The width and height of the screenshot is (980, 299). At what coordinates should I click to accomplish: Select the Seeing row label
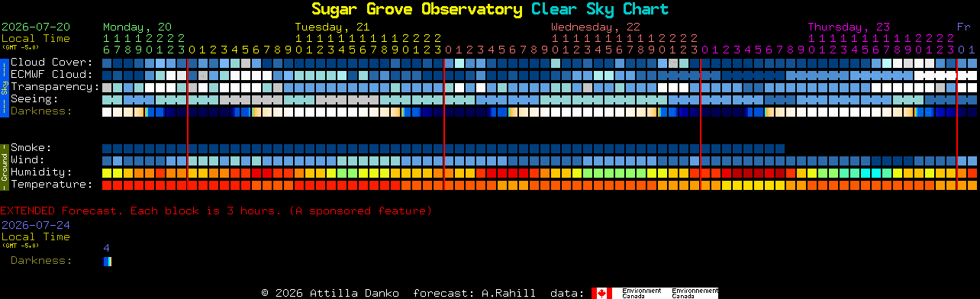click(34, 98)
